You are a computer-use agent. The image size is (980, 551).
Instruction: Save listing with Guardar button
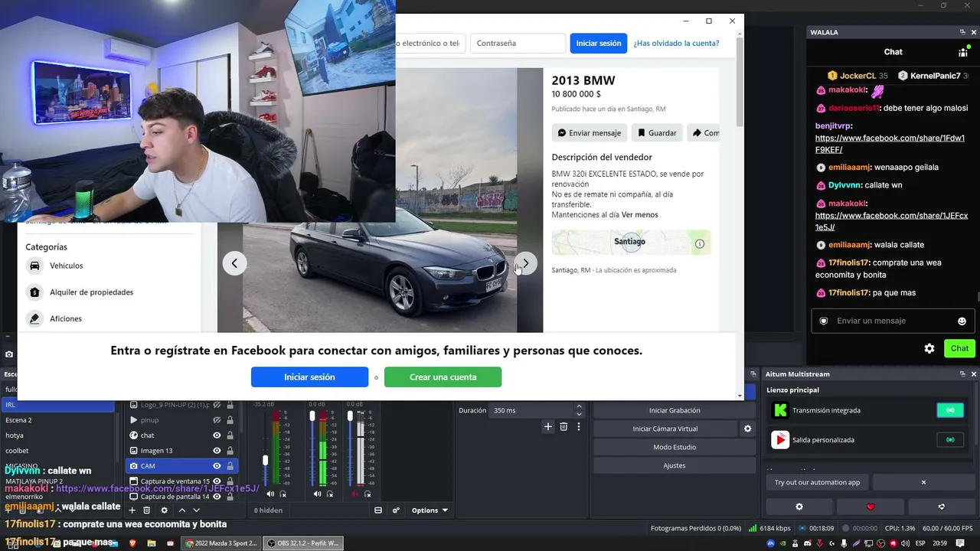pos(658,133)
